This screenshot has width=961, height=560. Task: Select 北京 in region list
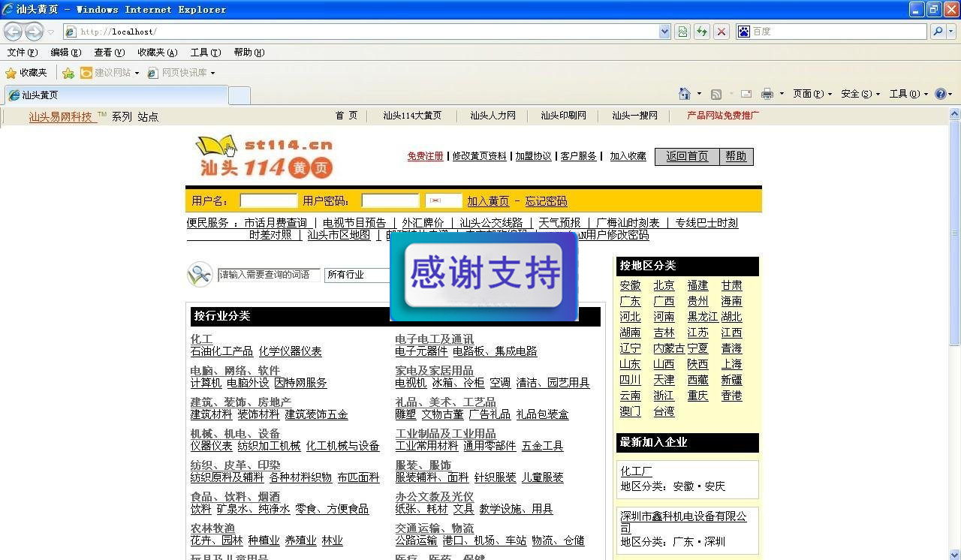664,285
